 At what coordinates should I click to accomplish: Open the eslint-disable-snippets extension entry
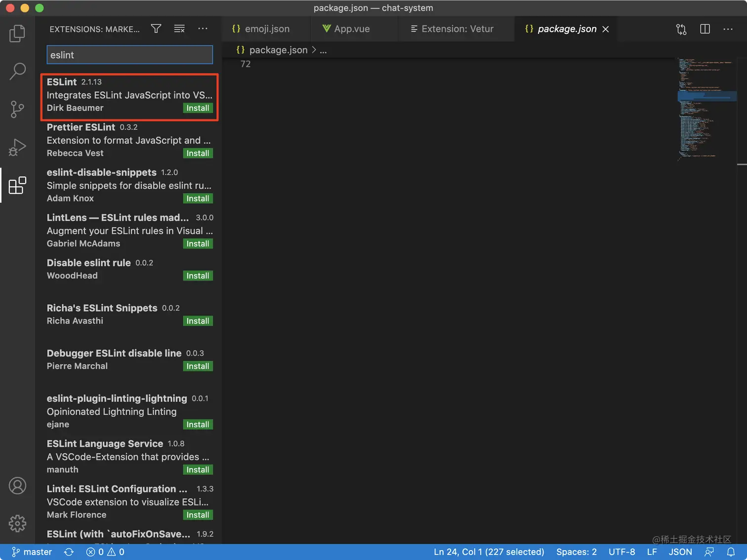pos(129,185)
